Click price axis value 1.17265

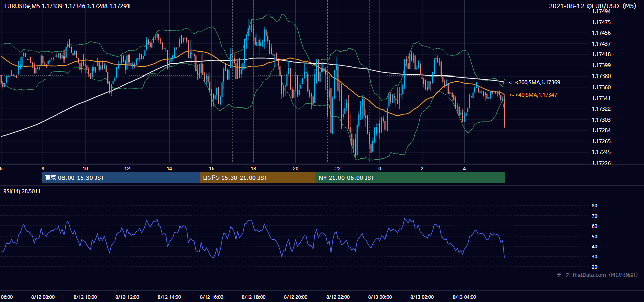point(601,141)
